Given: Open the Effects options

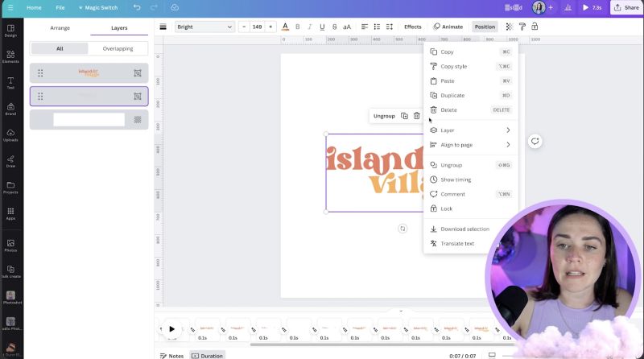Looking at the screenshot, I should coord(413,27).
